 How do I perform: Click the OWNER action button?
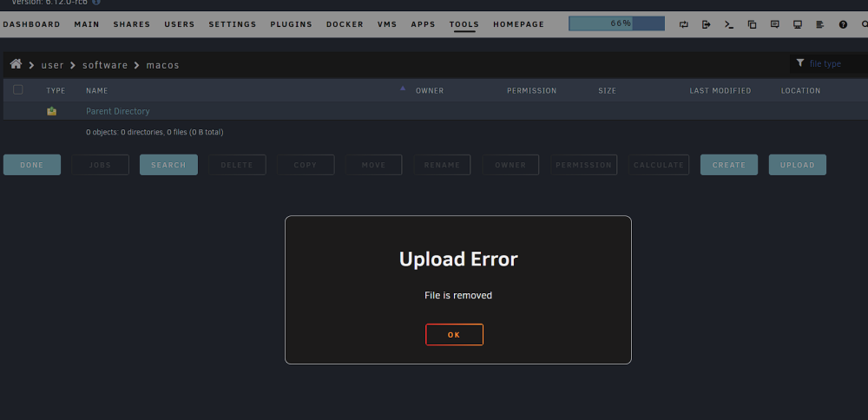(510, 165)
